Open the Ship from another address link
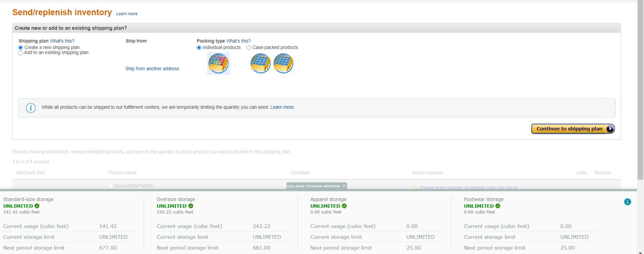This screenshot has width=644, height=254. pyautogui.click(x=152, y=68)
